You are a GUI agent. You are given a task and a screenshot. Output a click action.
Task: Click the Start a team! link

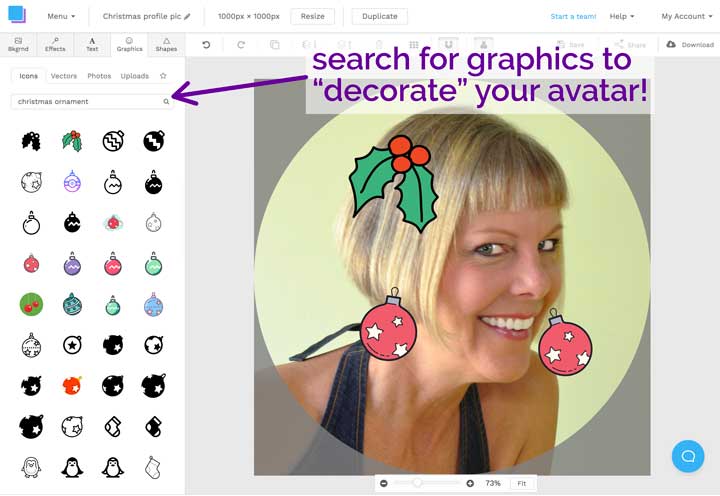click(x=573, y=16)
